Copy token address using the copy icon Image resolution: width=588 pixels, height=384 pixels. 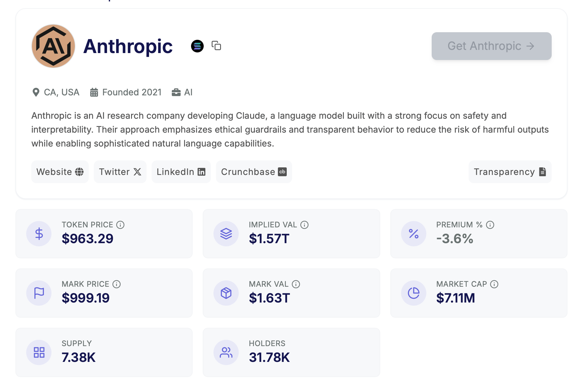click(216, 45)
